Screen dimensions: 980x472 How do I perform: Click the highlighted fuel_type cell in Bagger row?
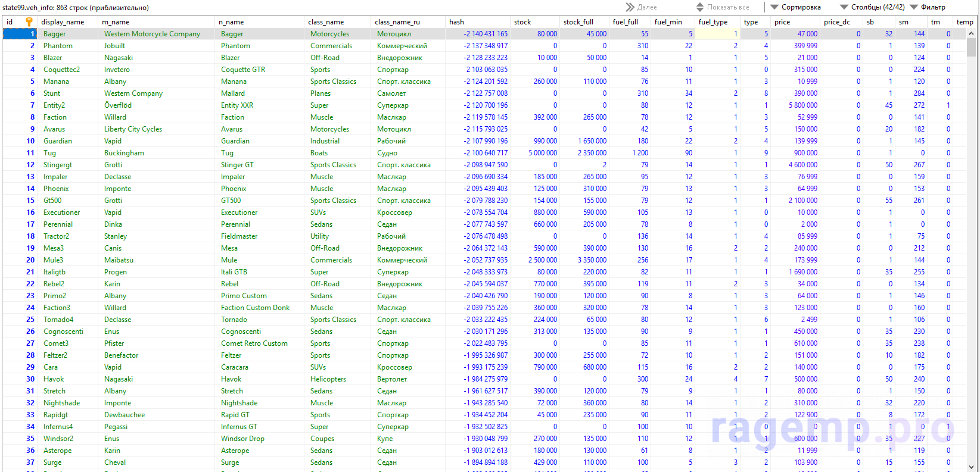click(x=717, y=34)
